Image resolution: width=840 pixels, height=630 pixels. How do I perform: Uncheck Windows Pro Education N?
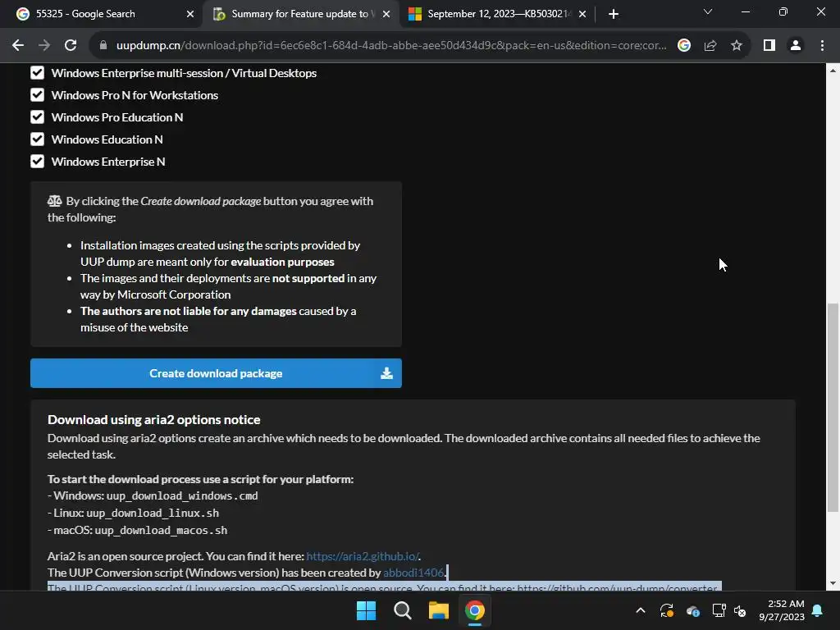(x=37, y=116)
